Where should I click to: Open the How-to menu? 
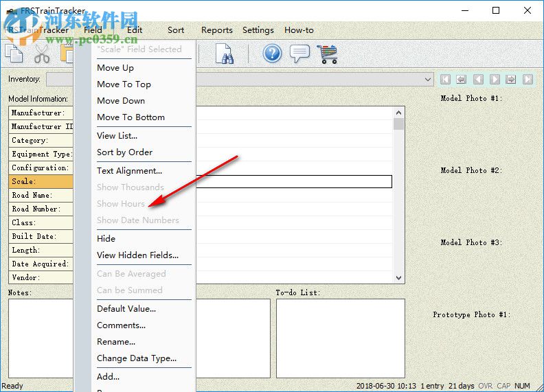[299, 30]
